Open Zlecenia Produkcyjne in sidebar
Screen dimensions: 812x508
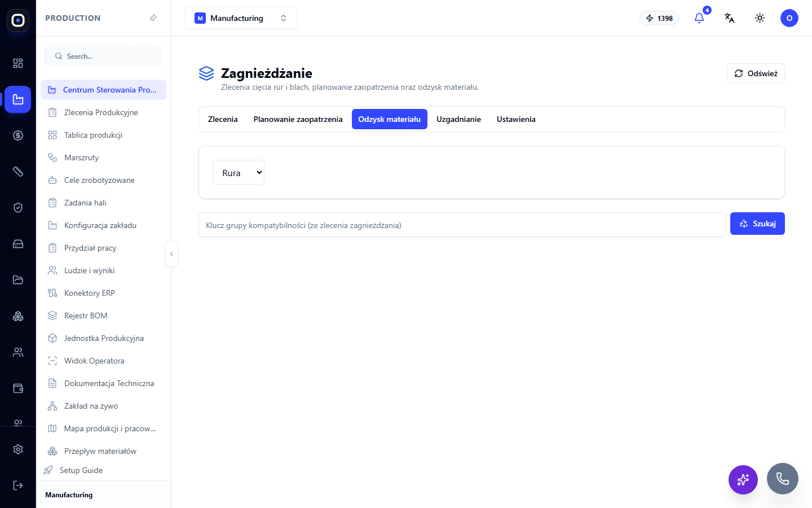104,112
